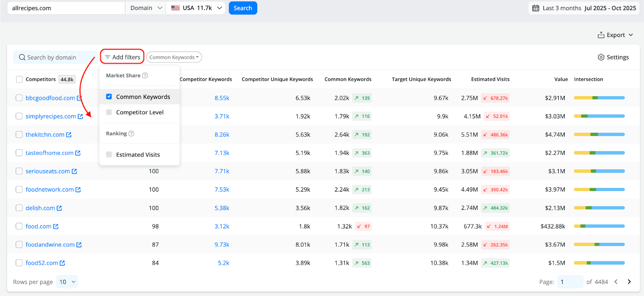644x296 pixels.
Task: Open the Domain type dropdown
Action: point(146,8)
